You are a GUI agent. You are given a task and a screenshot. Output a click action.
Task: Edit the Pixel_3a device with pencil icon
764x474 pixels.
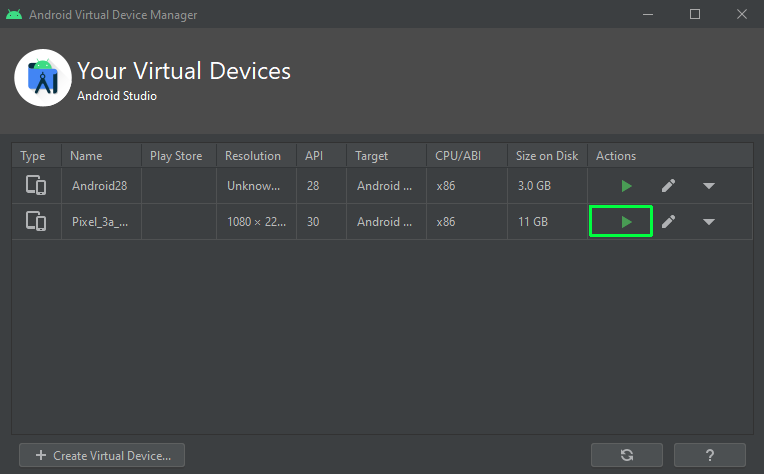668,222
